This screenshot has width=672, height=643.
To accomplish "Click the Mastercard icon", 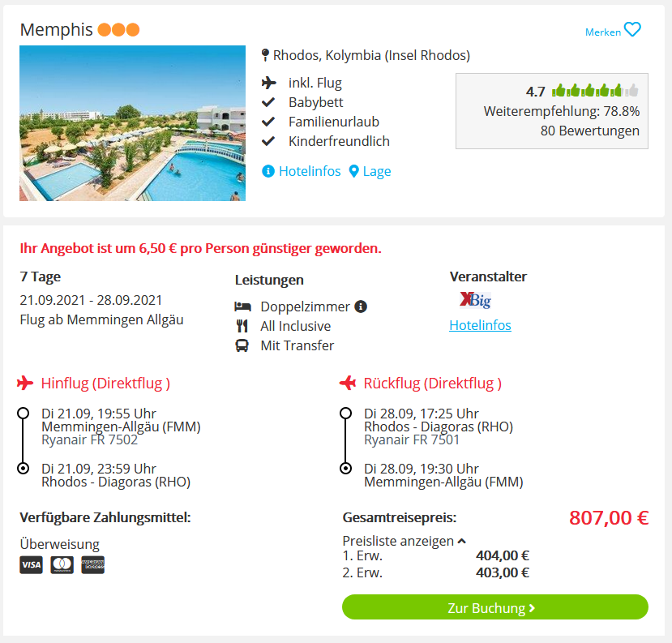I will [62, 564].
